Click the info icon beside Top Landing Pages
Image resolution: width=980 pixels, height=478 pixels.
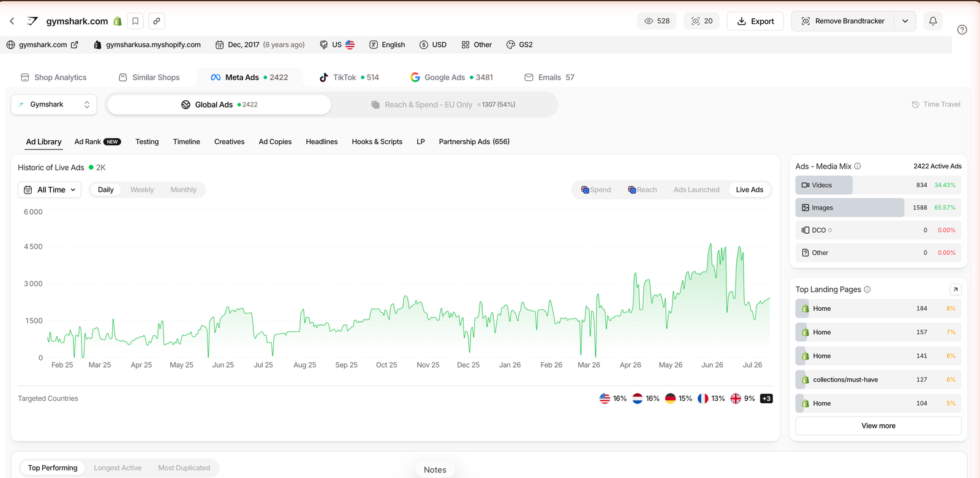click(x=867, y=289)
